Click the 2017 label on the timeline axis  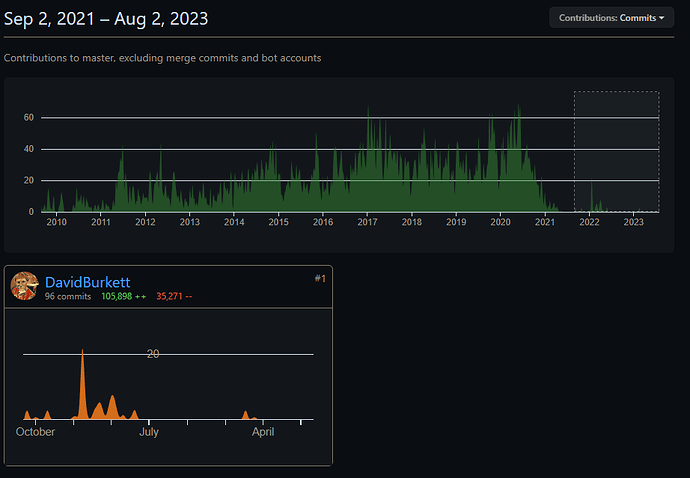(367, 222)
